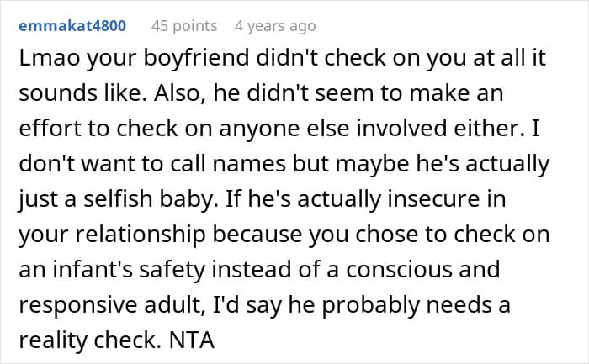
Task: Click the NTA verdict at comment end
Action: click(192, 340)
